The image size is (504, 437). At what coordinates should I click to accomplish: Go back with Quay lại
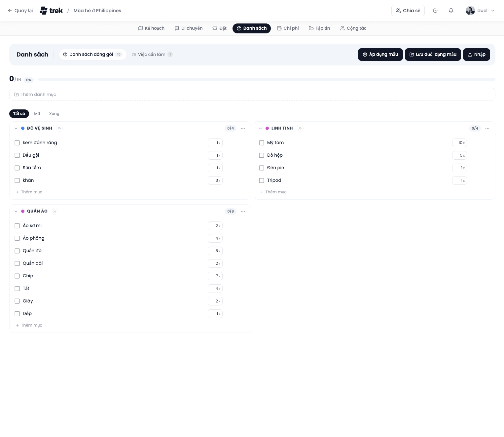(20, 11)
